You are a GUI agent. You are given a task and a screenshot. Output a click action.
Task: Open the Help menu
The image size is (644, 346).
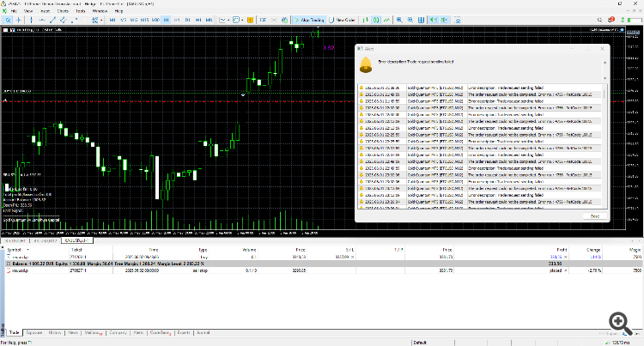coord(118,11)
